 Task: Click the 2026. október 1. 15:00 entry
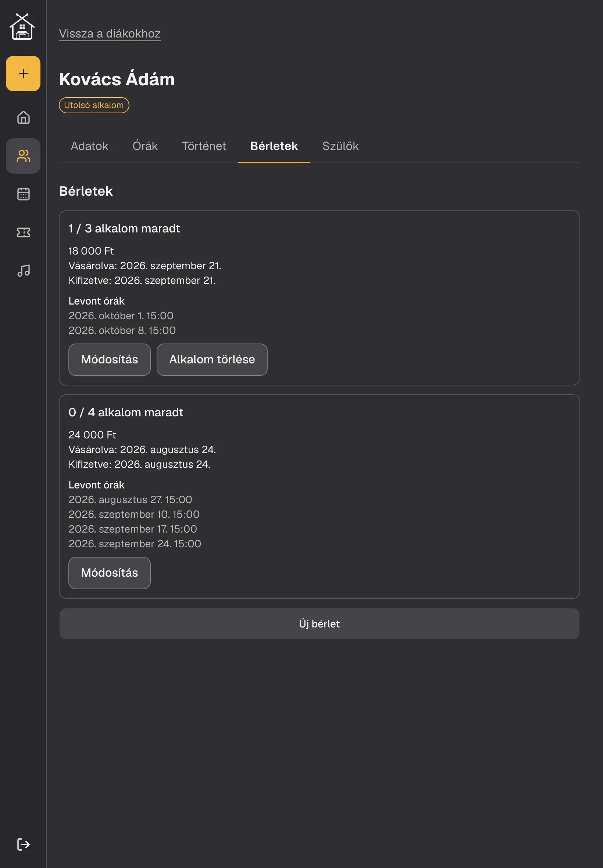point(121,316)
